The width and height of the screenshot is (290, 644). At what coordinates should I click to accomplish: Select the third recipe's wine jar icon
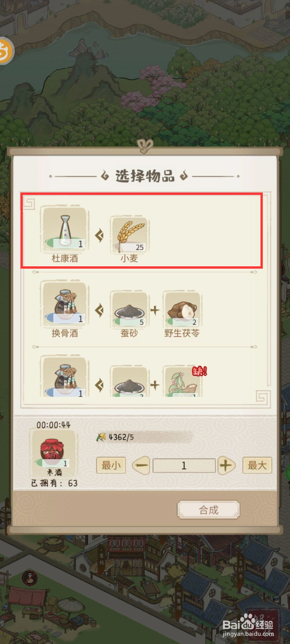65,377
